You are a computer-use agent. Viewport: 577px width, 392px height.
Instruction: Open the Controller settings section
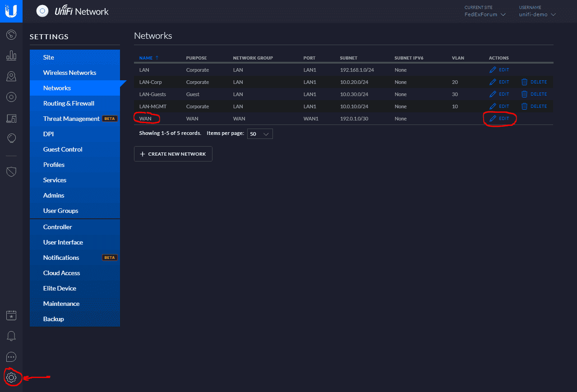tap(75, 227)
